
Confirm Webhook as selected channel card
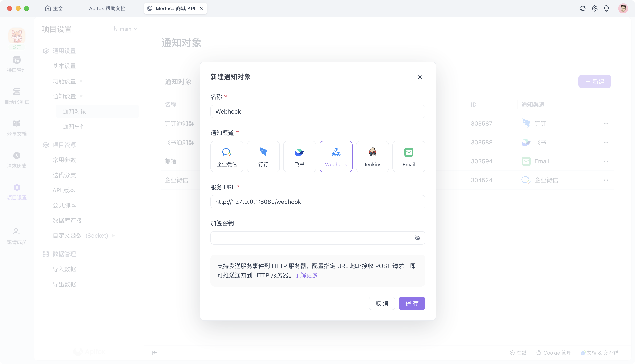336,156
